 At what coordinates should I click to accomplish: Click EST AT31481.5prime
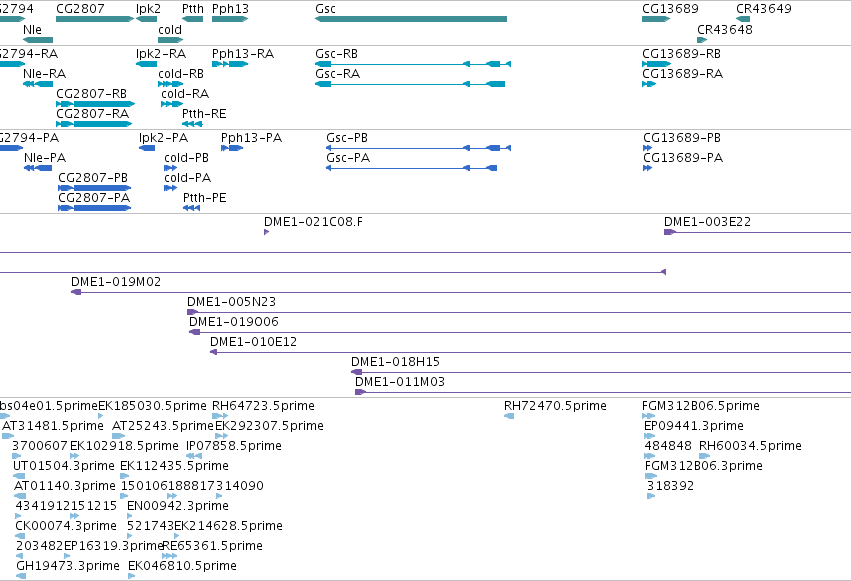(x=53, y=426)
